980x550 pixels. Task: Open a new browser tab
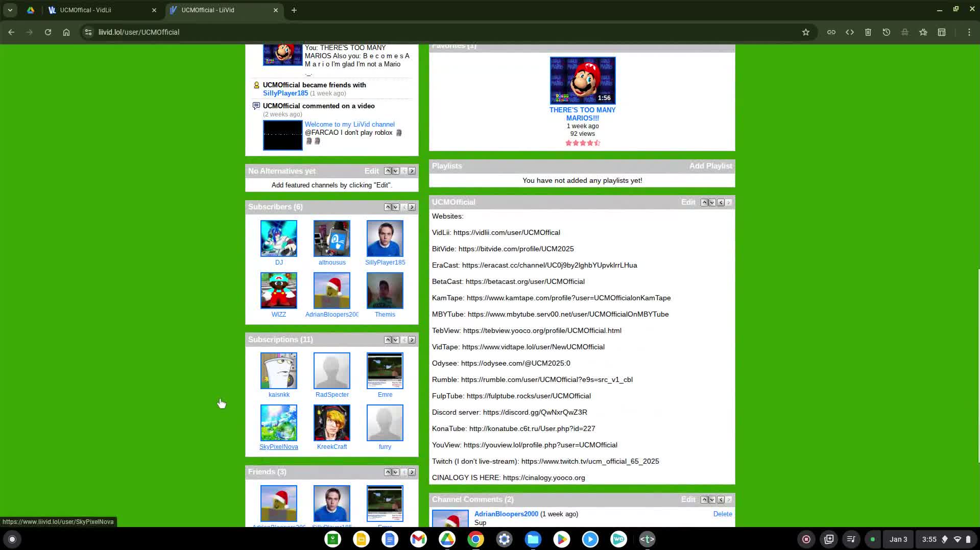click(x=294, y=10)
